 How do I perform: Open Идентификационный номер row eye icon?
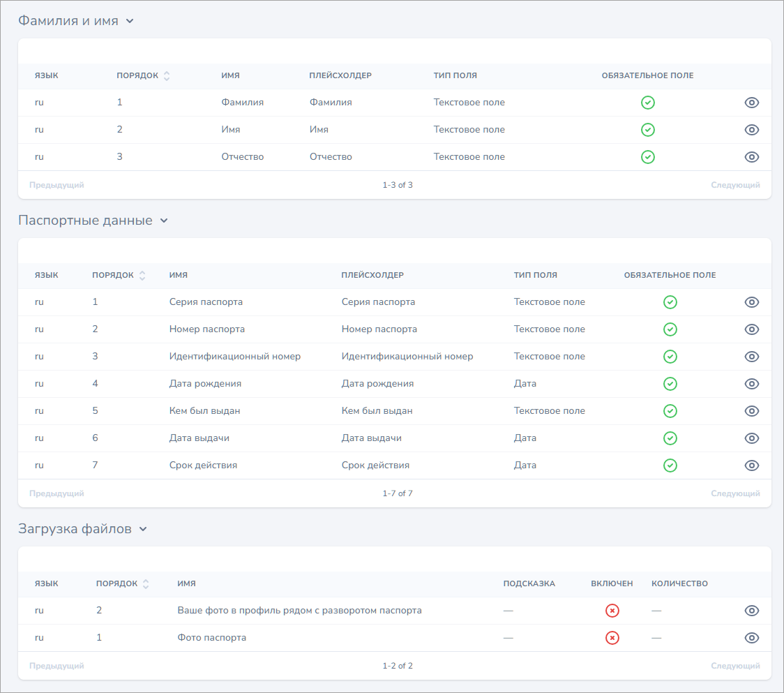[x=751, y=357]
